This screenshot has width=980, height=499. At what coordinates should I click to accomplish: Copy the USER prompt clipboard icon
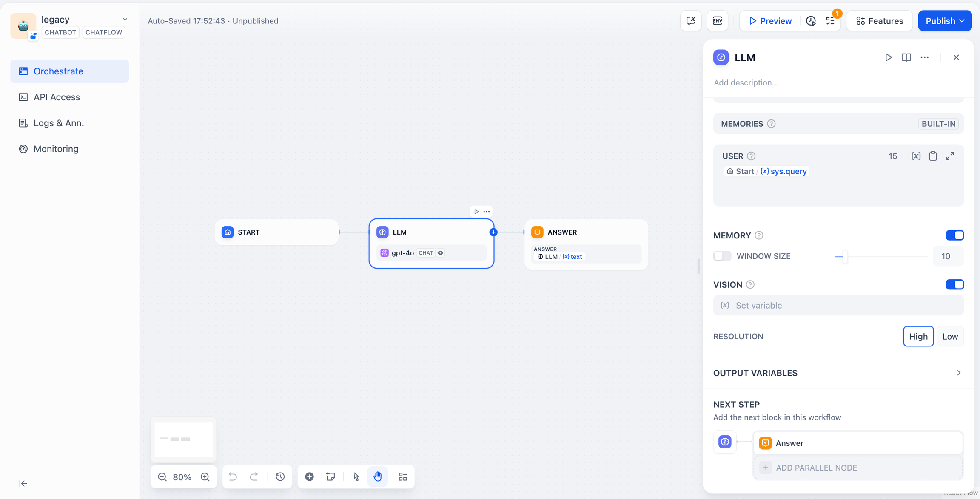[933, 156]
